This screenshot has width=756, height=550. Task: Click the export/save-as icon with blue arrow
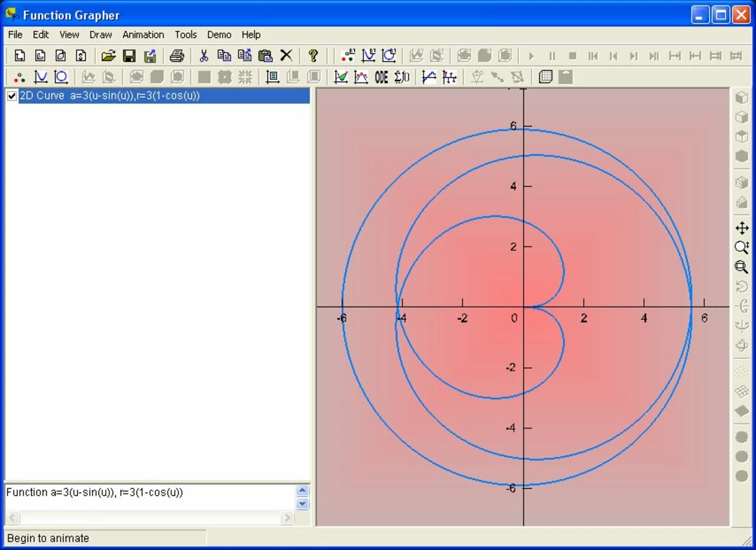pyautogui.click(x=150, y=56)
